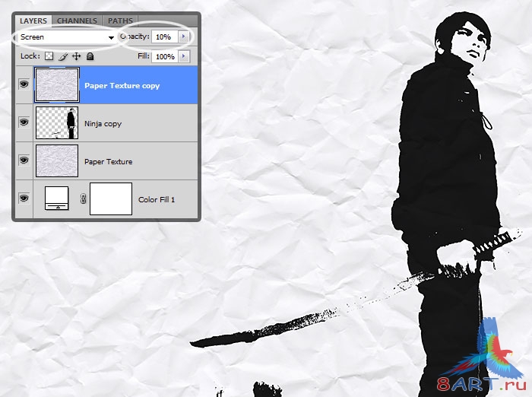Click the Opacity 10% value field

tap(165, 37)
